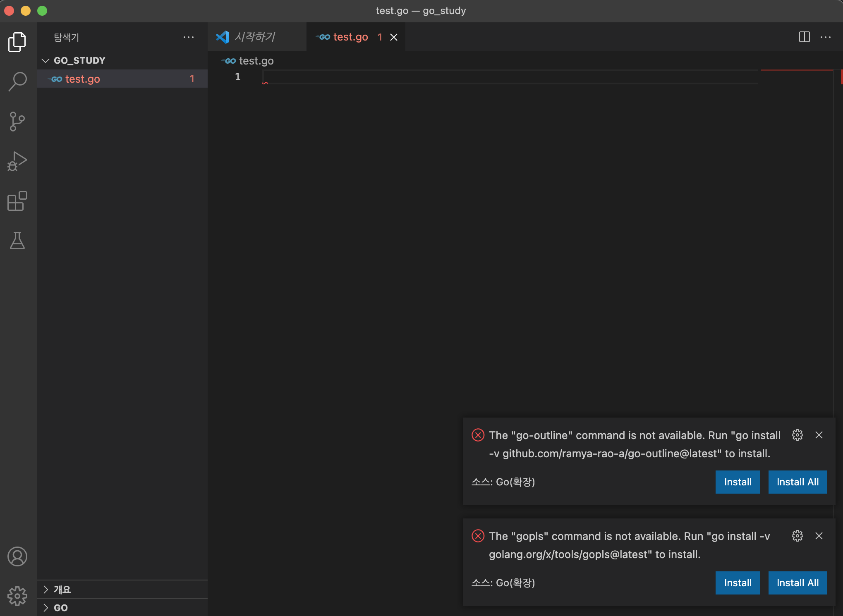
Task: Collapse the GO_STUDY folder
Action: click(46, 61)
